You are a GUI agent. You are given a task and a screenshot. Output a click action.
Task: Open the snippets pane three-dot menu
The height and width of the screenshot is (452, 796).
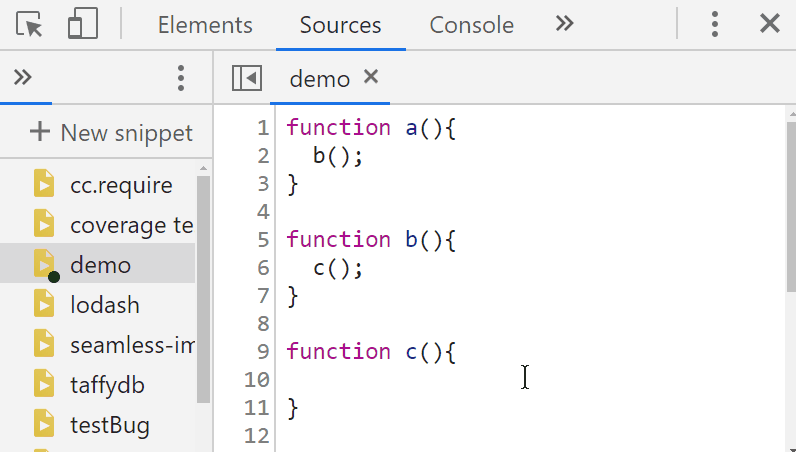[181, 78]
